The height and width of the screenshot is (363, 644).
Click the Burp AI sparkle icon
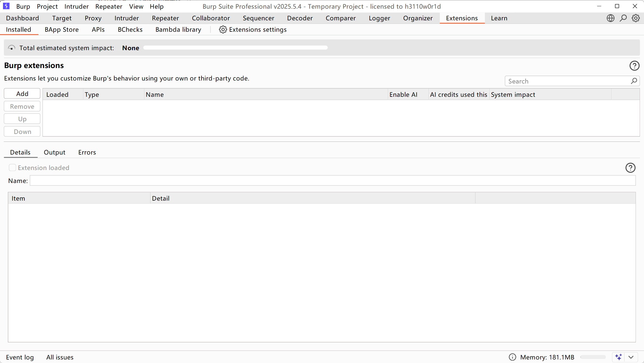(619, 357)
